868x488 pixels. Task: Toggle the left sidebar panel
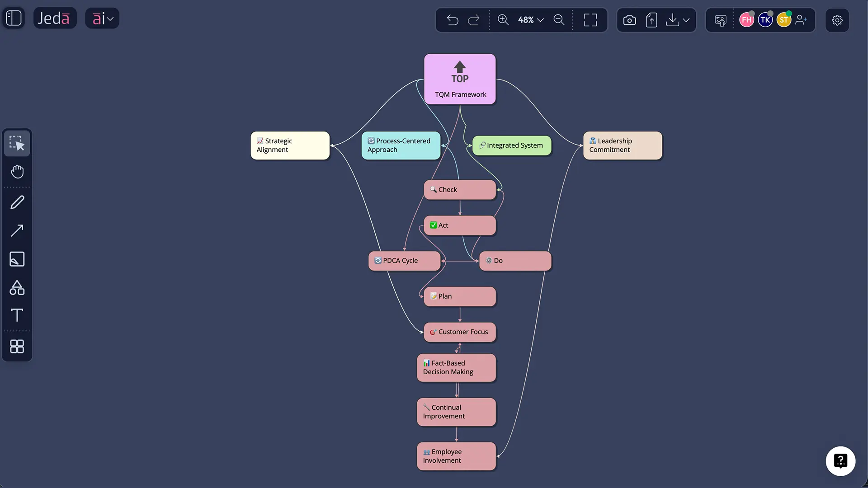click(13, 18)
